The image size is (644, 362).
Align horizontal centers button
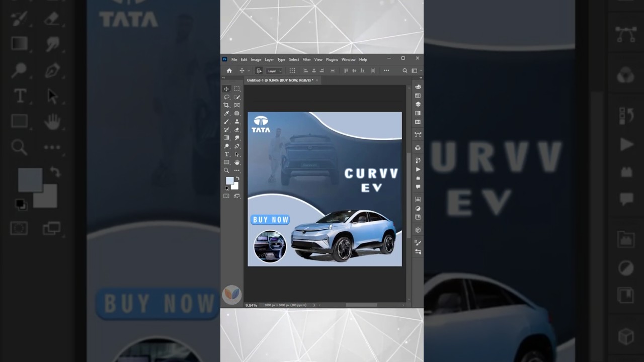click(314, 70)
